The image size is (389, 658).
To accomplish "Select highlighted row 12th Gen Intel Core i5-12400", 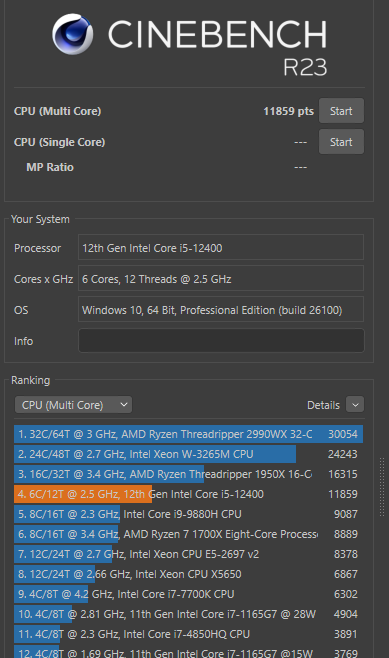I will tap(188, 494).
